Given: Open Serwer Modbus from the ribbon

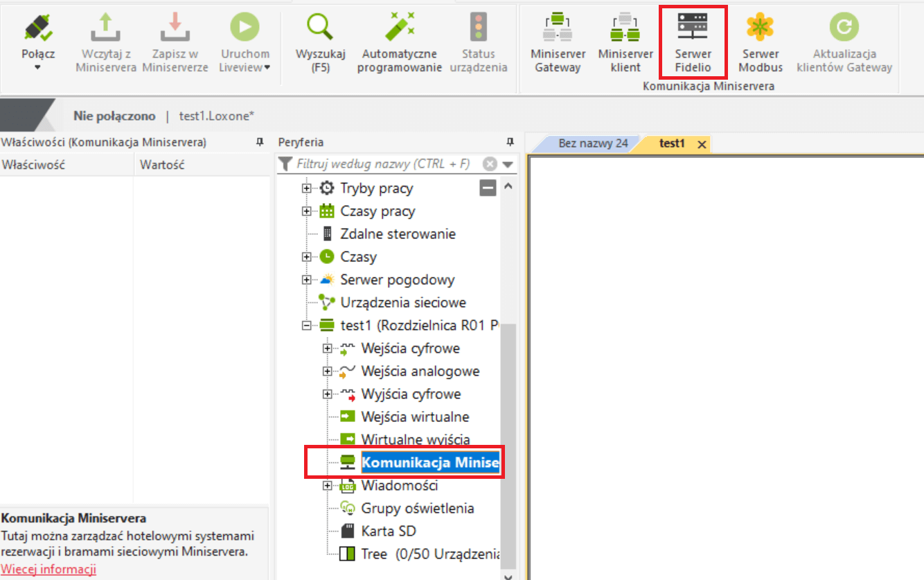Looking at the screenshot, I should [x=760, y=29].
